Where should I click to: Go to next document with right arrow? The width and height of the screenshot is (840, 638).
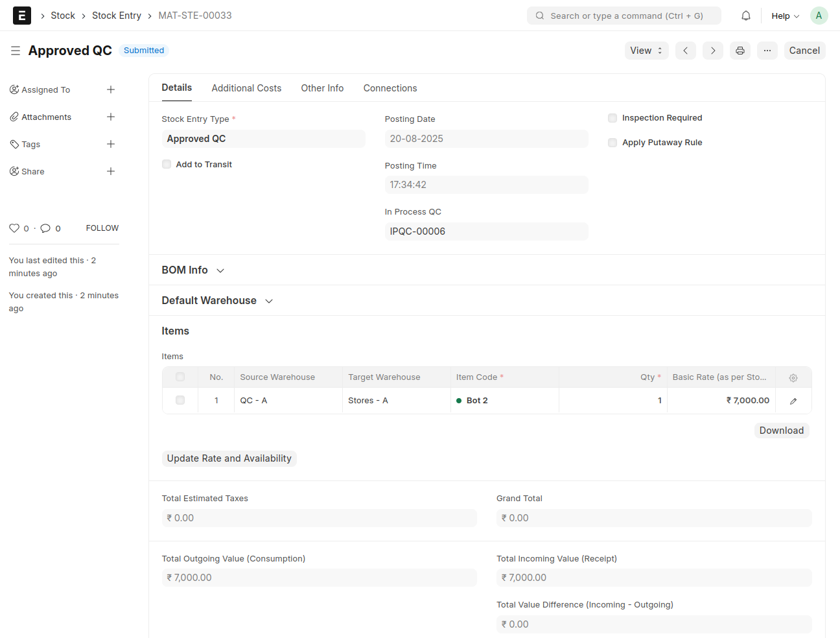pos(712,51)
